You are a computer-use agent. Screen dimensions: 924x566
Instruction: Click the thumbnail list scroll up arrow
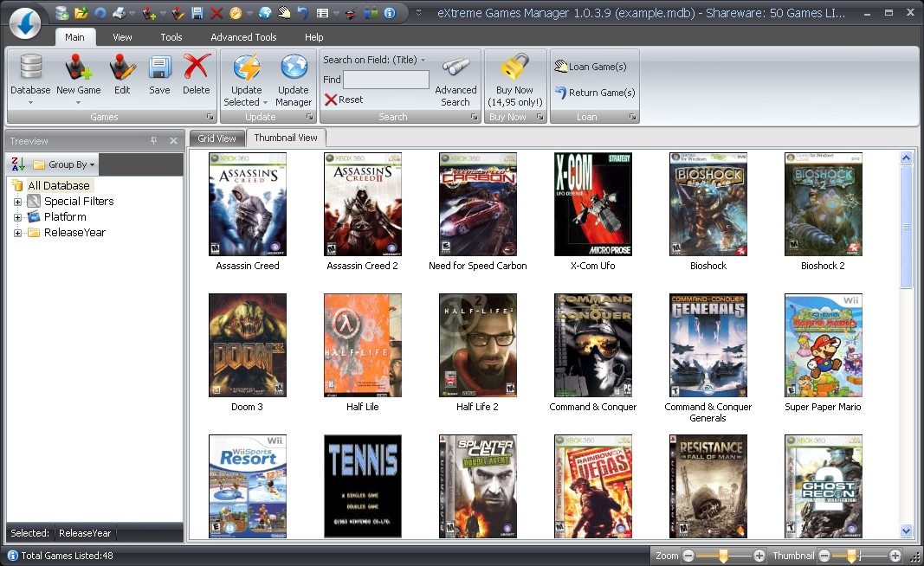tap(906, 158)
